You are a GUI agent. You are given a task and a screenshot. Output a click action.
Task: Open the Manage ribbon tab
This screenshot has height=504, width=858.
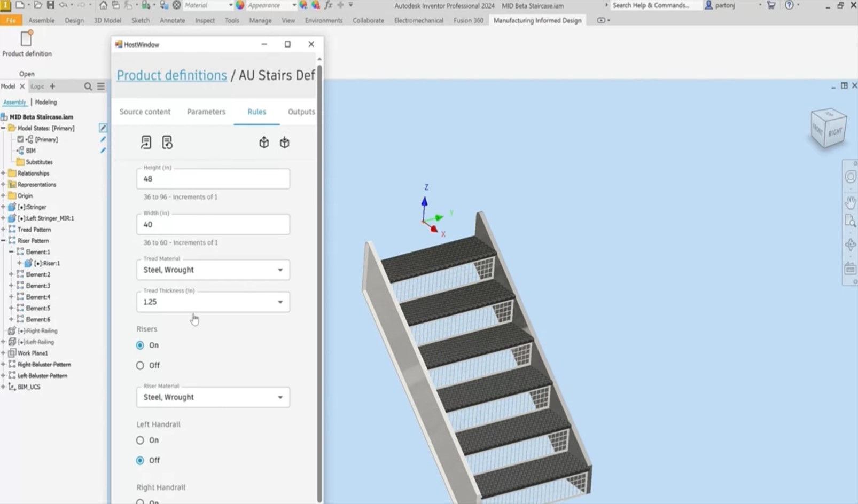pos(260,20)
